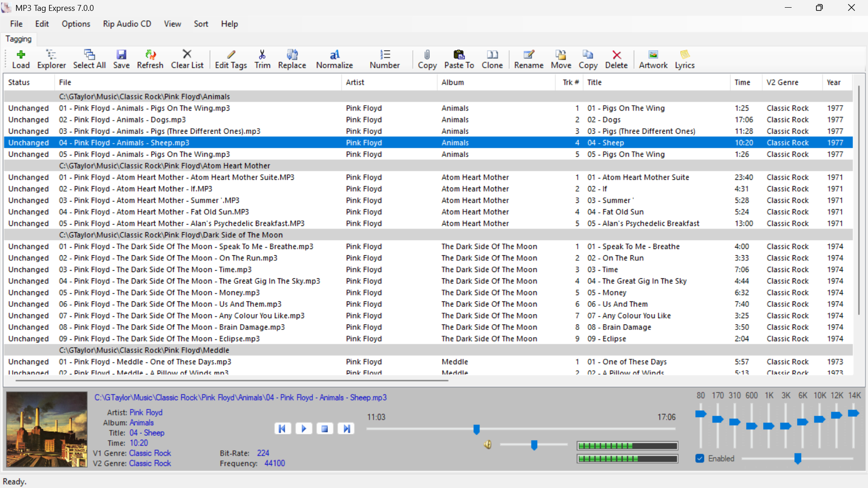The width and height of the screenshot is (868, 488).
Task: Click the Album column header
Action: click(496, 82)
